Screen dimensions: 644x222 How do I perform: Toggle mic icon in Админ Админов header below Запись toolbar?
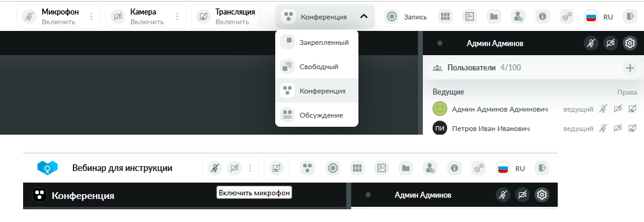(591, 43)
